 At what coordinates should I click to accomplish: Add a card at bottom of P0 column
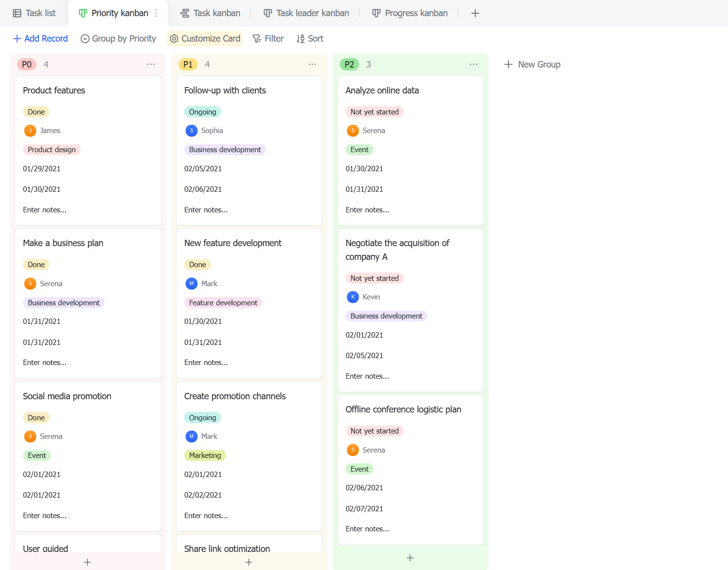(x=88, y=562)
